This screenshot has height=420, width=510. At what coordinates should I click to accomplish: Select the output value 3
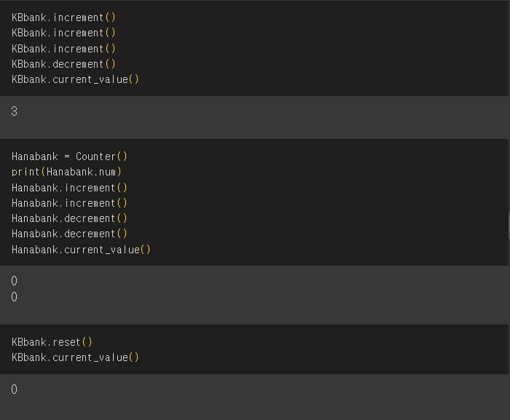pos(14,111)
